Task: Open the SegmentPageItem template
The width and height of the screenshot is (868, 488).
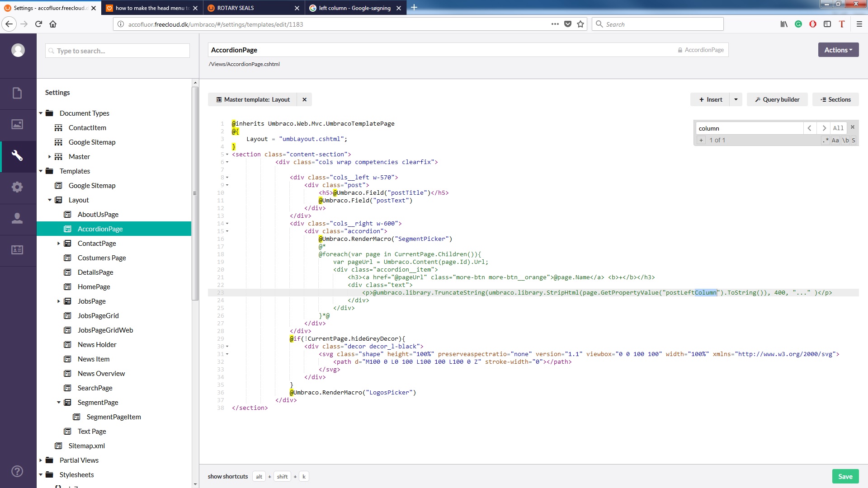Action: pyautogui.click(x=113, y=417)
